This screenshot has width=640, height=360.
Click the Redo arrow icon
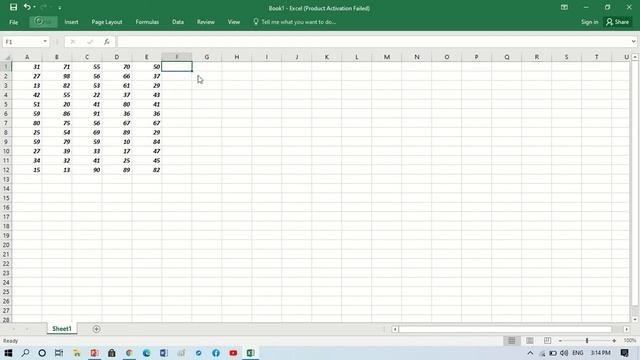coord(43,7)
